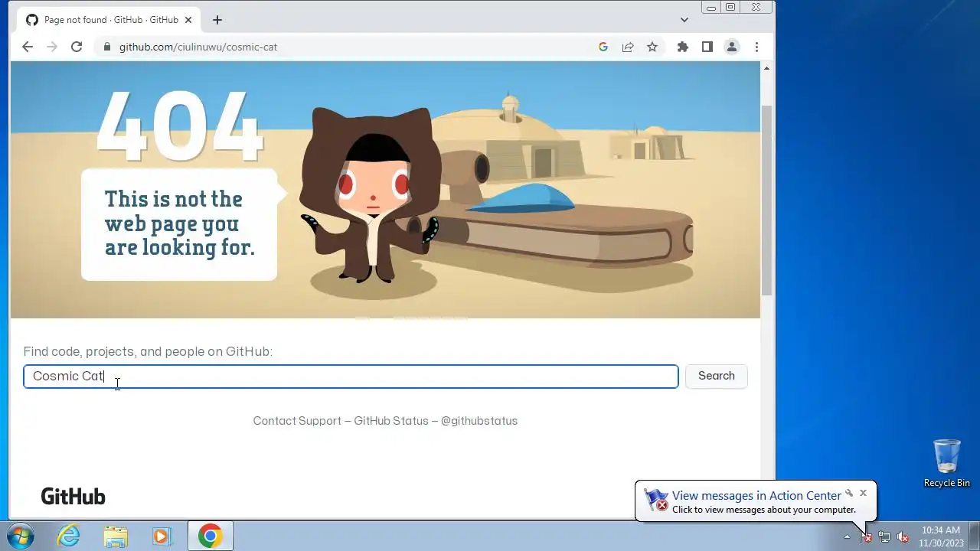Click the vertical scrollbar thumb
Image resolution: width=980 pixels, height=551 pixels.
(x=766, y=201)
